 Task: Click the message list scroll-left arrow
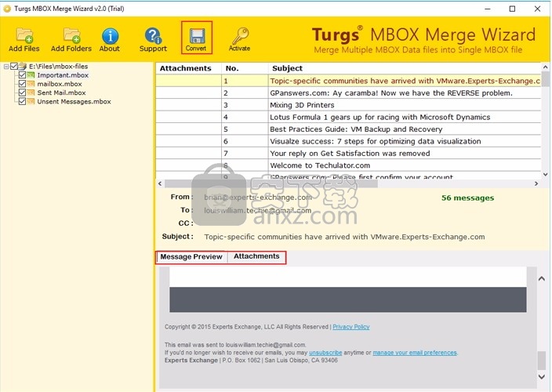pyautogui.click(x=160, y=183)
